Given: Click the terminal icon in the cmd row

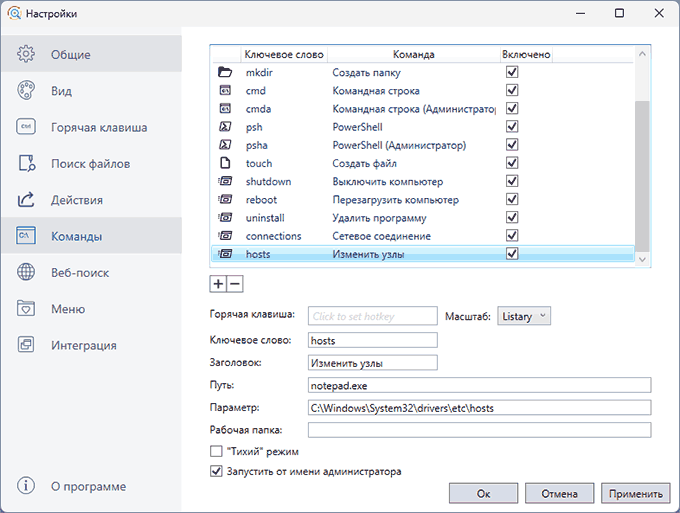Looking at the screenshot, I should (x=225, y=90).
